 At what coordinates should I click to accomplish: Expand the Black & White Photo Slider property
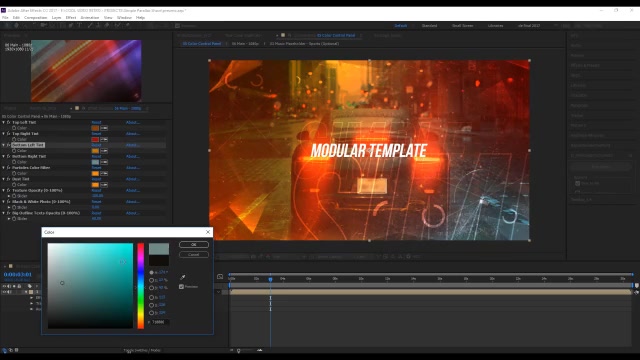(x=9, y=207)
